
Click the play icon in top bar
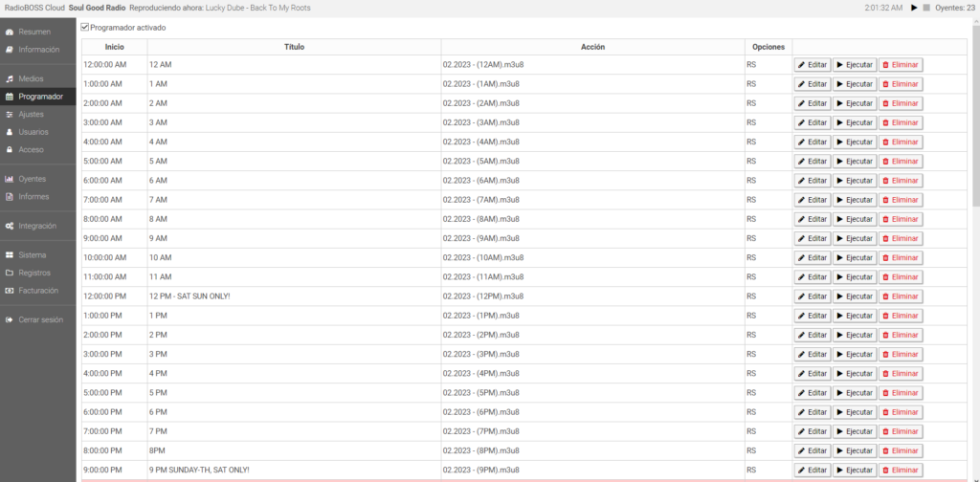pos(914,8)
